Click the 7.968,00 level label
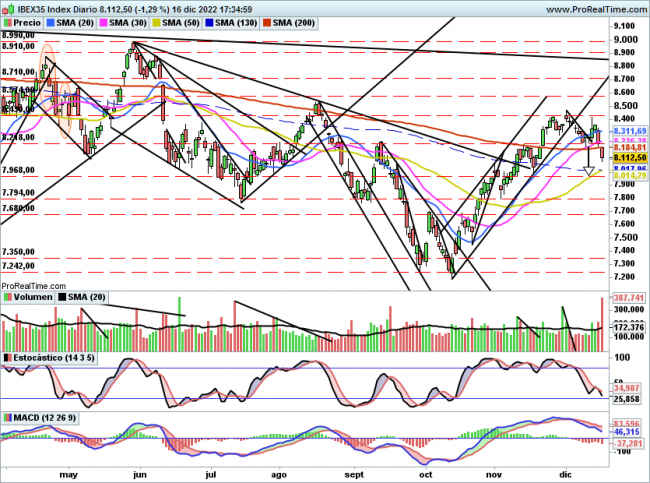Viewport: 650px width, 483px height. click(x=18, y=170)
